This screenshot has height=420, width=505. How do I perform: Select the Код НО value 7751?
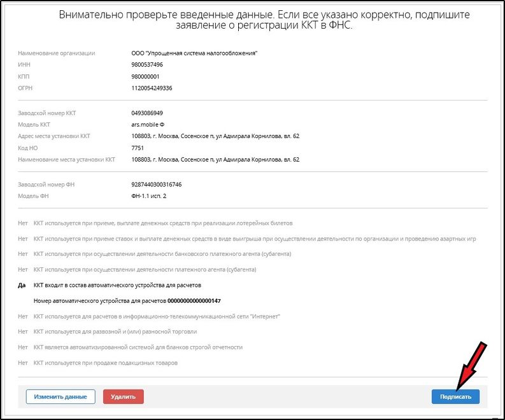pos(138,148)
